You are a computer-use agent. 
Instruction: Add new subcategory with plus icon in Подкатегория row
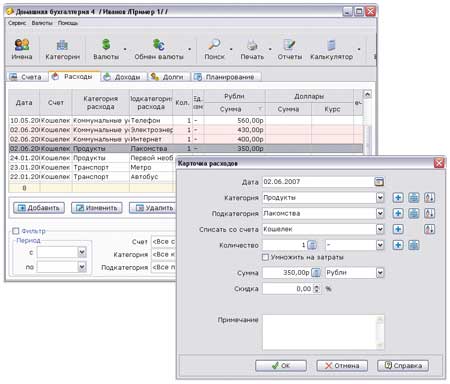click(398, 213)
